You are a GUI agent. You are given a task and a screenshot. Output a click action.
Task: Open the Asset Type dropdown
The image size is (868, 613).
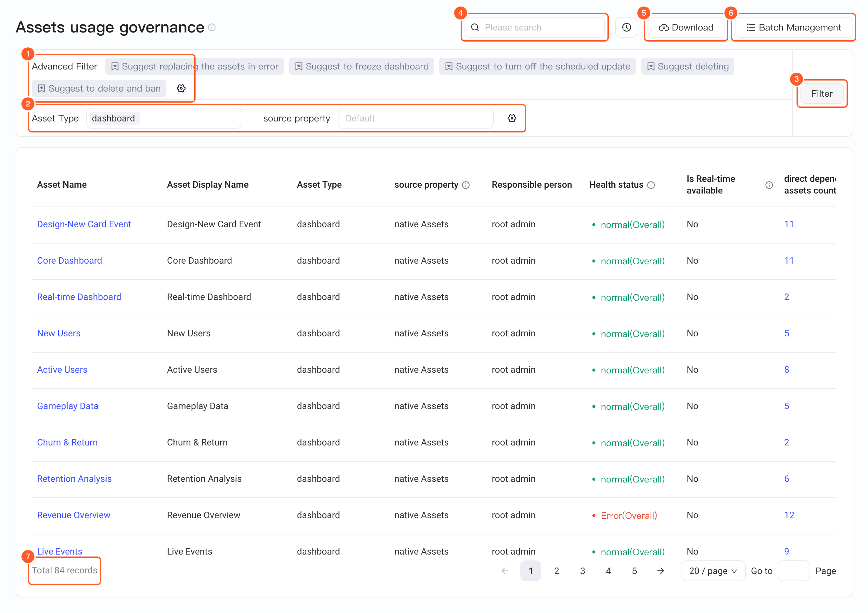click(164, 118)
